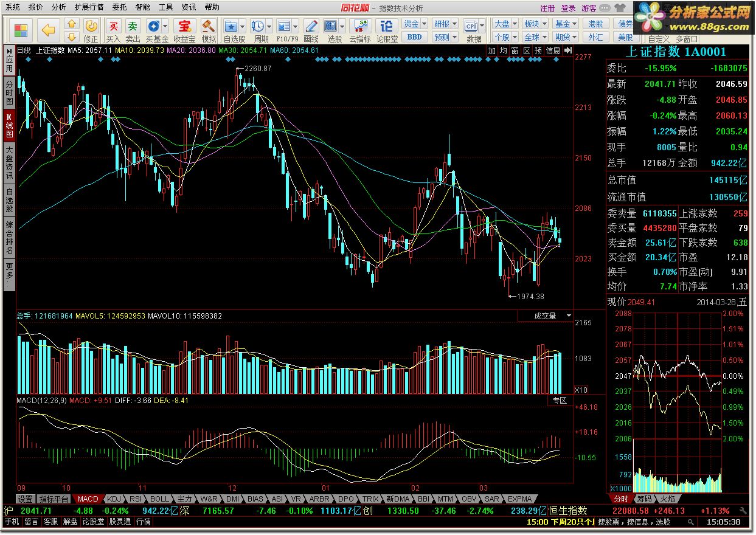
Task: Click the 港股 button
Action: (x=595, y=24)
